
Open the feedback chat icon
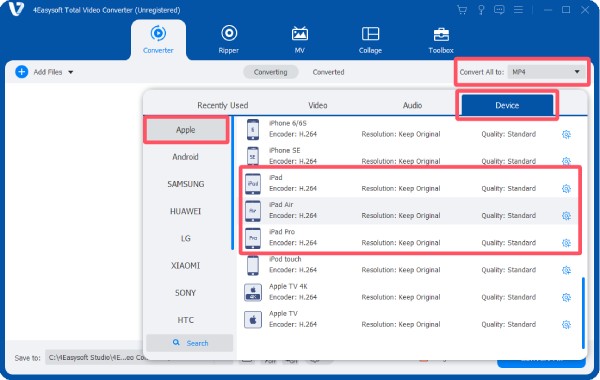click(x=499, y=10)
